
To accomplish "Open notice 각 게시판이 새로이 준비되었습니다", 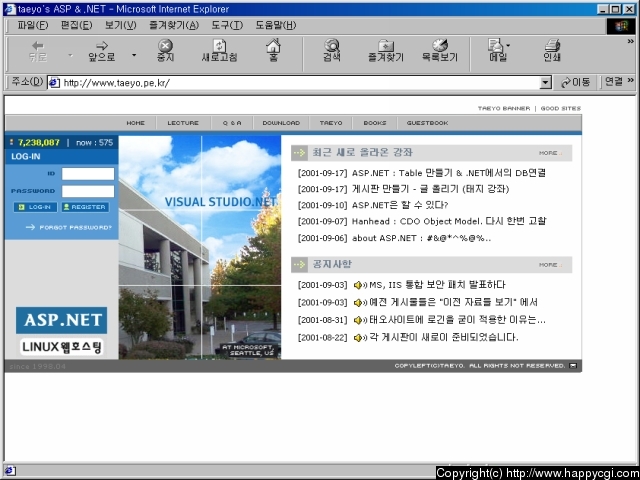I will [x=444, y=338].
